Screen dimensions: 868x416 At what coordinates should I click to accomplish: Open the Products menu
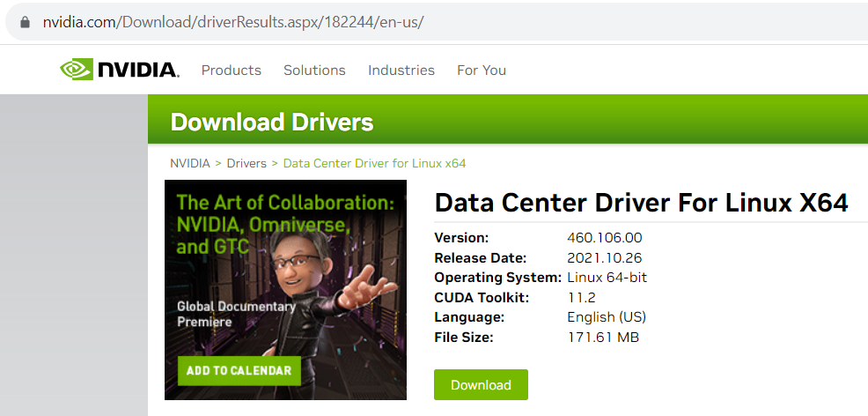[232, 71]
